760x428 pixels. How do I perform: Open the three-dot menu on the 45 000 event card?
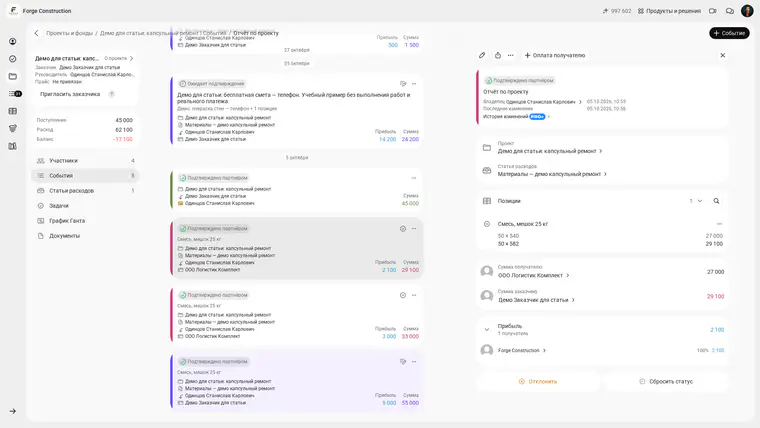(414, 178)
